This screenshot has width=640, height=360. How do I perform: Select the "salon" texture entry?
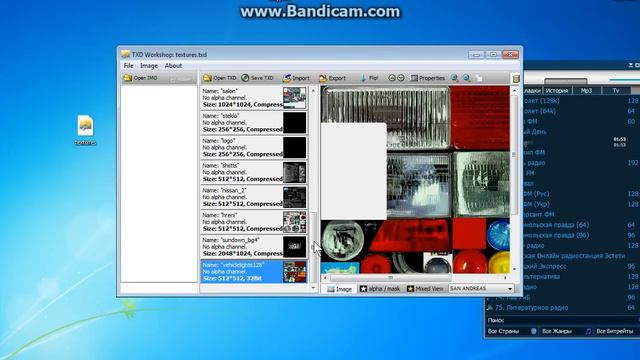point(254,98)
